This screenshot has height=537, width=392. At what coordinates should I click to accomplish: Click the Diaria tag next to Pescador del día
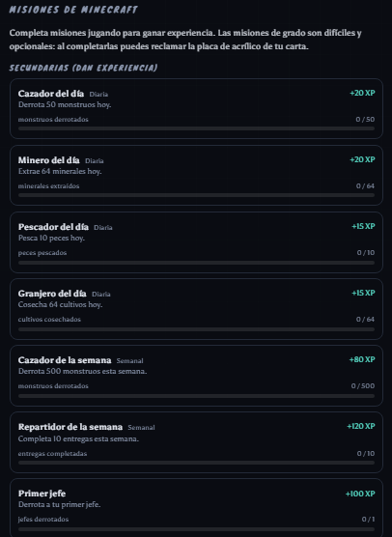pyautogui.click(x=103, y=228)
